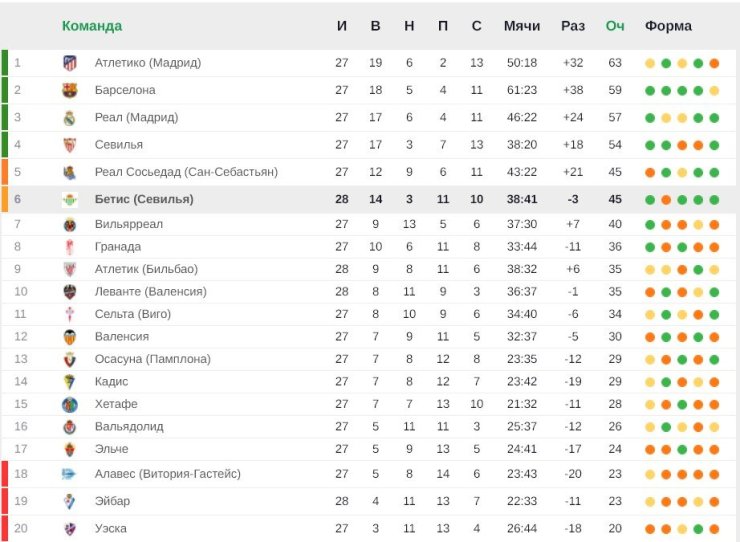Click the Sevilla club crest
The height and width of the screenshot is (542, 740).
tap(70, 145)
